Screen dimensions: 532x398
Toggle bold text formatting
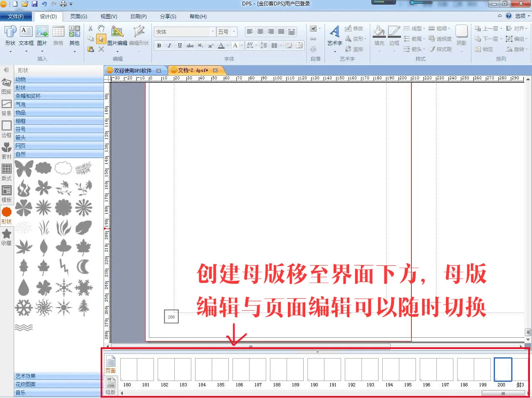[x=159, y=46]
